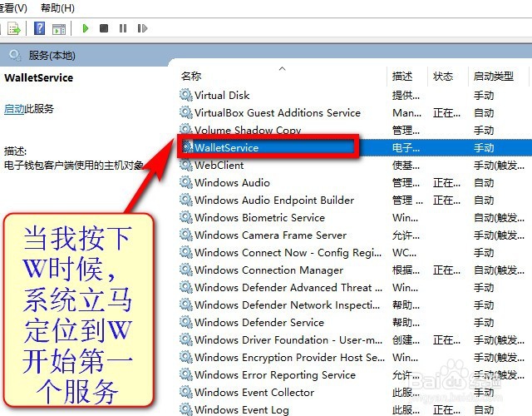The width and height of the screenshot is (532, 416).
Task: Click gear icon of Windows Error Reporting Service
Action: (x=186, y=375)
